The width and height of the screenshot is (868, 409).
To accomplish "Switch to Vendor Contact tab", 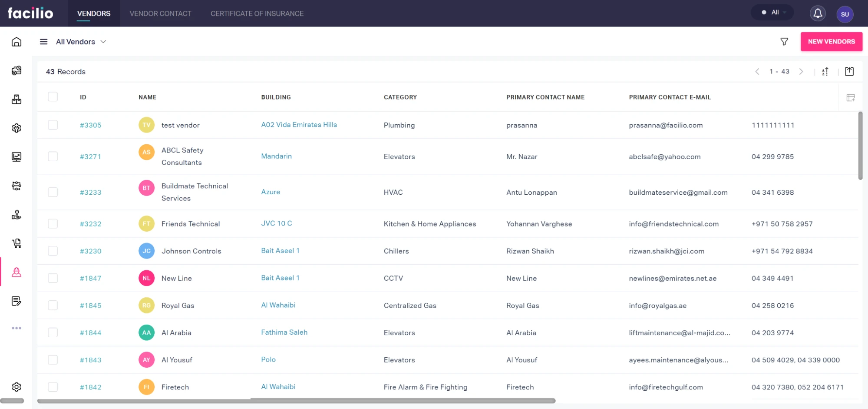I will 160,13.
